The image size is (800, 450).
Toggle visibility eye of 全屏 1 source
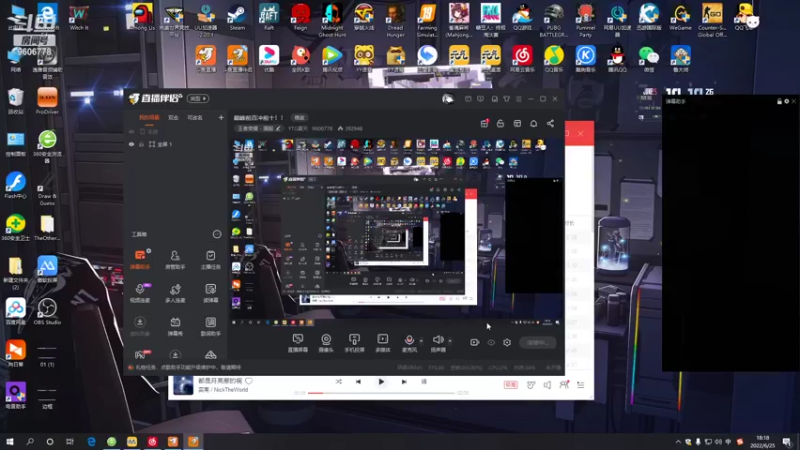tap(132, 144)
